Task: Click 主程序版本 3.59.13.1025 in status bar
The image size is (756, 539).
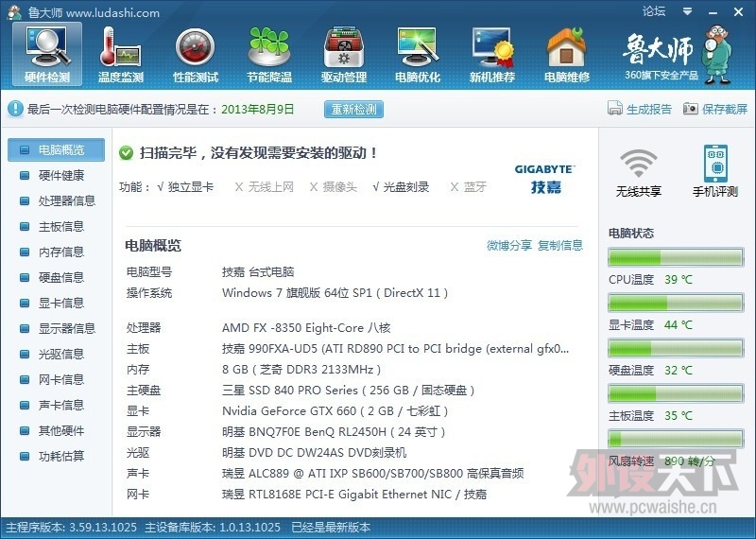Action: pos(71,527)
